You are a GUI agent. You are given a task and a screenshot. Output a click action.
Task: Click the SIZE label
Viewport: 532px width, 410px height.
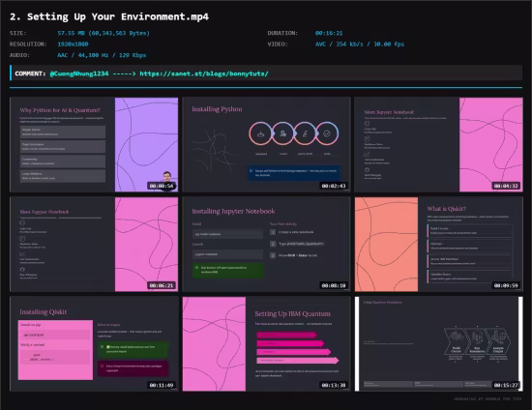(x=18, y=33)
